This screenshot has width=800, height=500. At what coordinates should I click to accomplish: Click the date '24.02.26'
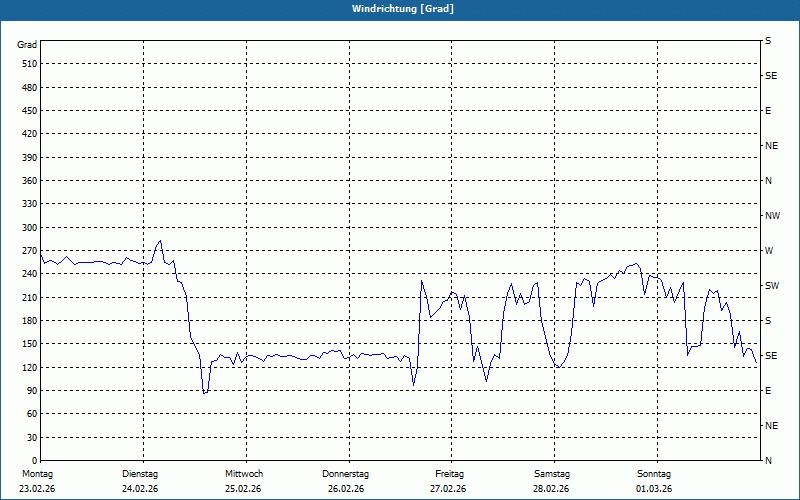click(140, 489)
